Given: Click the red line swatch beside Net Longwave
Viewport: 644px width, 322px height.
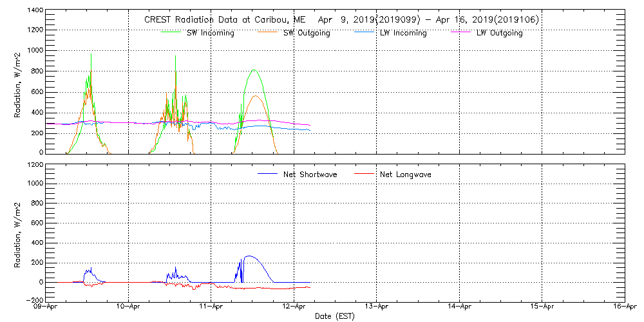Looking at the screenshot, I should point(366,174).
